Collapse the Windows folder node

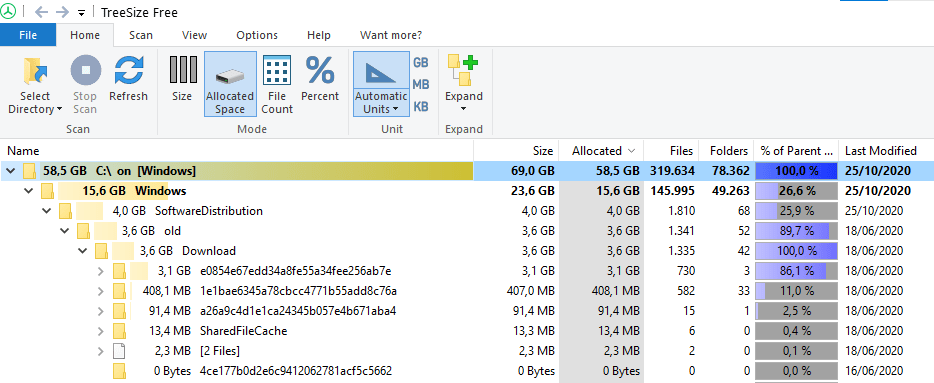pyautogui.click(x=28, y=191)
